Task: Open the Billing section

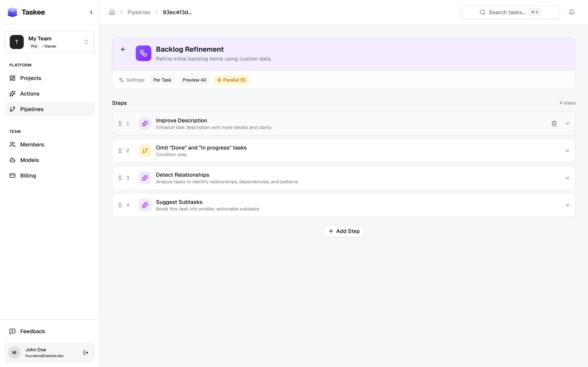Action: (28, 175)
